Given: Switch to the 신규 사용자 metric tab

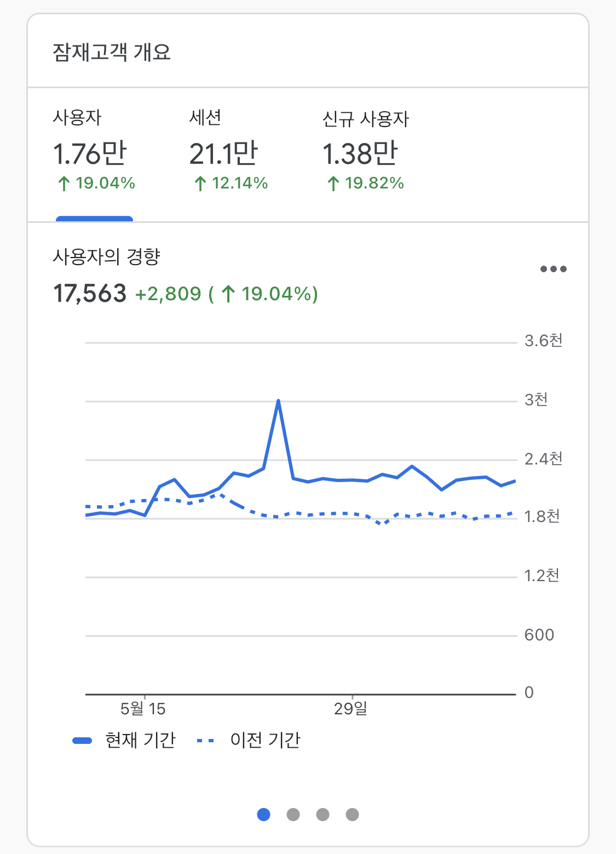Looking at the screenshot, I should tap(365, 153).
